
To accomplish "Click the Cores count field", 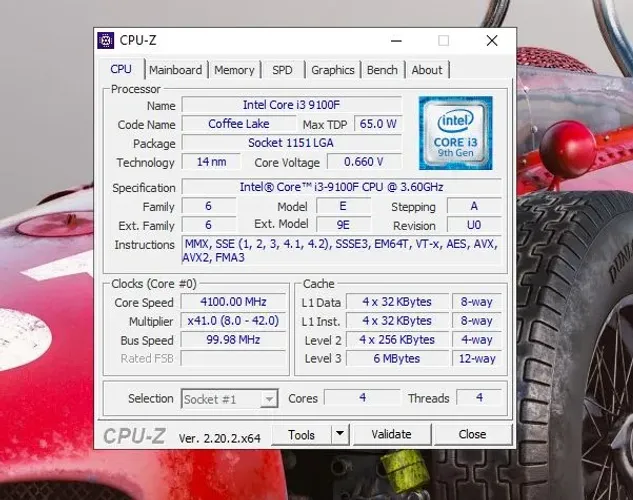I will [x=363, y=397].
